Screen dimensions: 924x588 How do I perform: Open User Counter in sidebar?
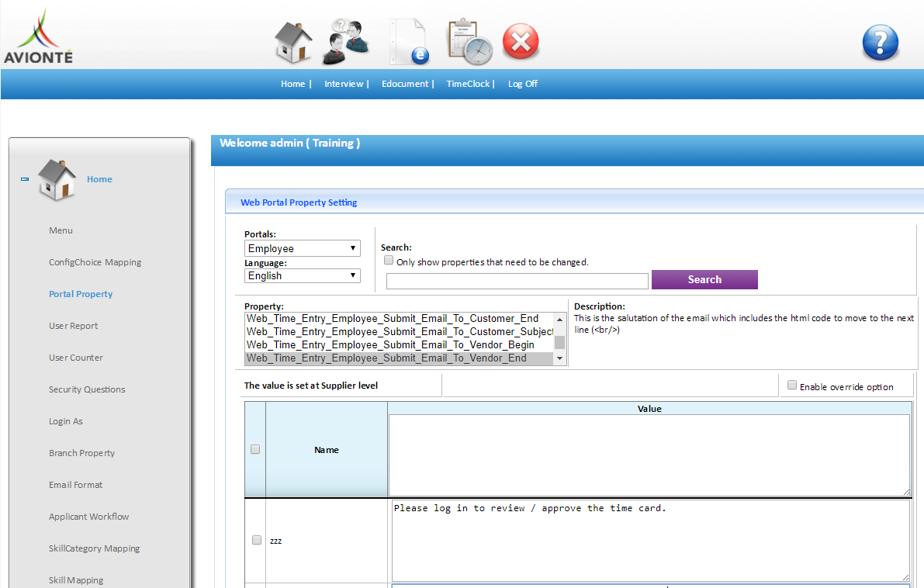(x=75, y=358)
